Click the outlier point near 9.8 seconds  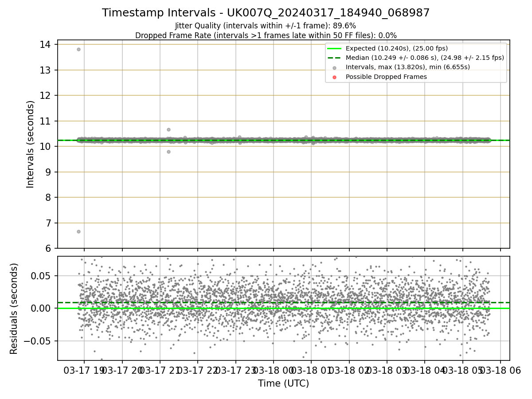pos(168,152)
